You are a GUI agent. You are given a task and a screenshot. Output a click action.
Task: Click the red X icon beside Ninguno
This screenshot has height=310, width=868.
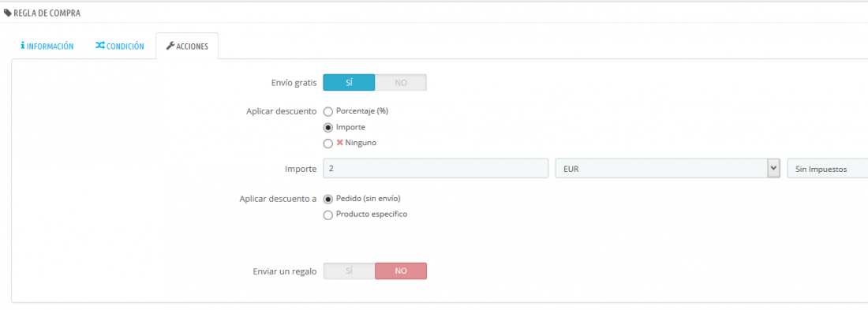tap(340, 142)
